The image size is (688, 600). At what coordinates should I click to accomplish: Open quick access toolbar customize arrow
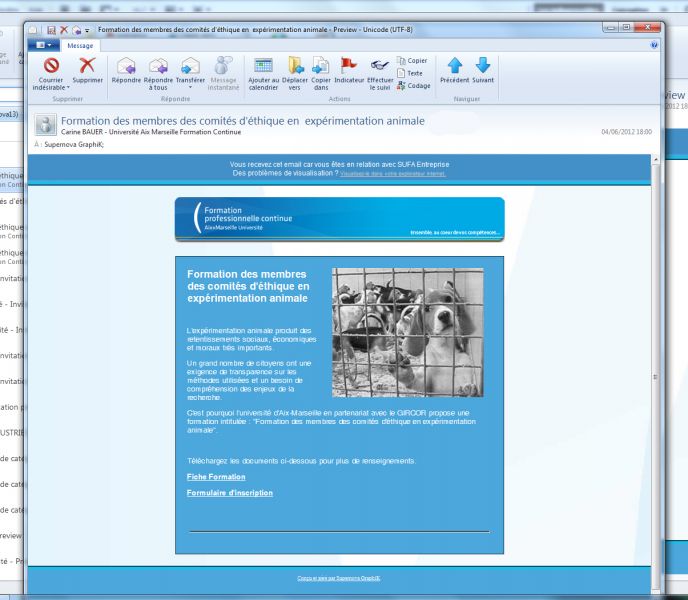(87, 31)
